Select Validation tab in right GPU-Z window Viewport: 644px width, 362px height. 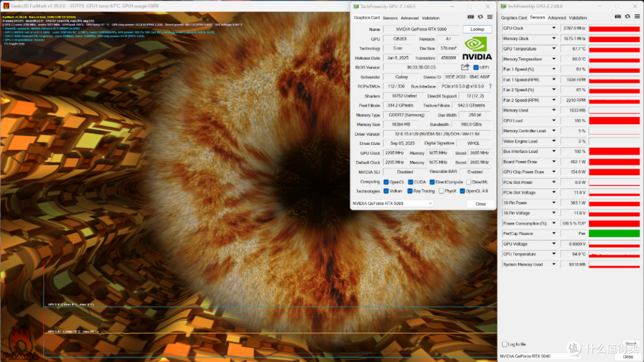[578, 18]
